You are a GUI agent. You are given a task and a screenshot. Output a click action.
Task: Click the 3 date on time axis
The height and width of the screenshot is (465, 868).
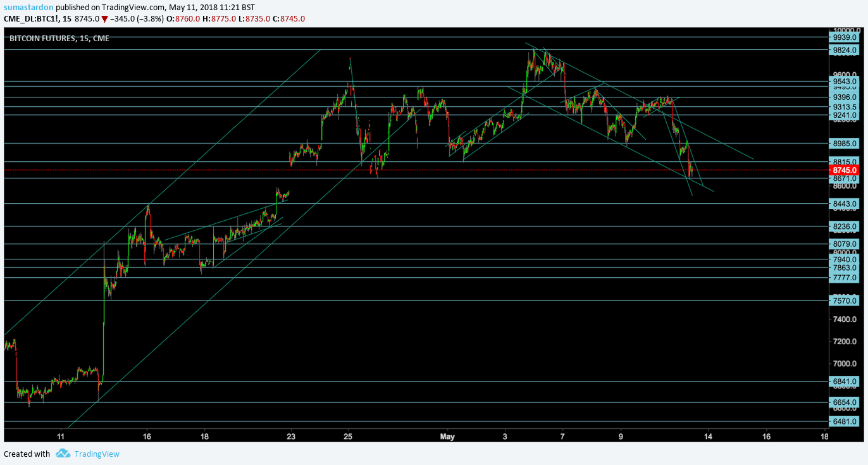tap(505, 437)
